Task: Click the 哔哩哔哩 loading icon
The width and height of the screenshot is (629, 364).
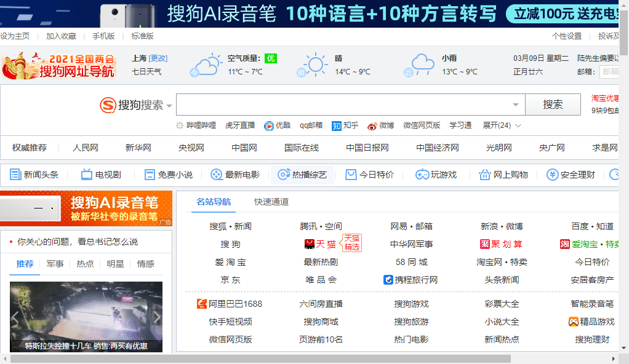Action: (179, 125)
